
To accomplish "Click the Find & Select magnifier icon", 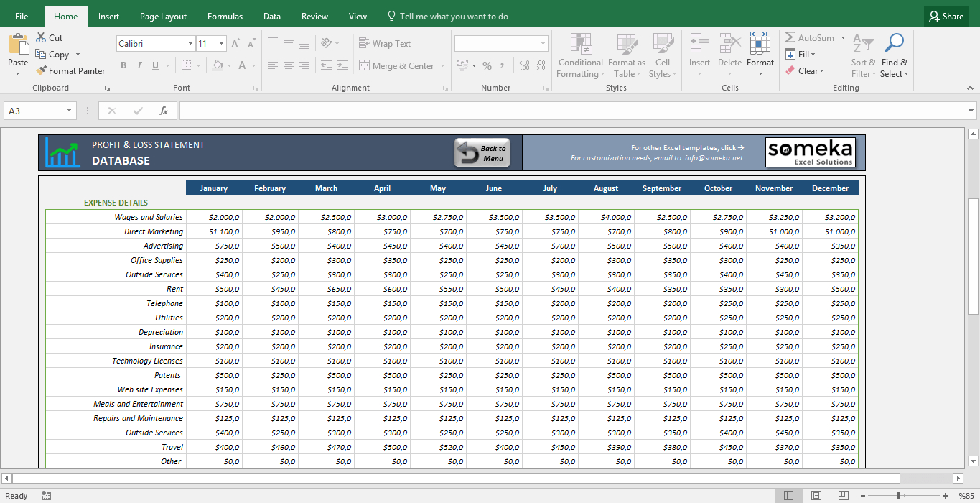I will [894, 43].
